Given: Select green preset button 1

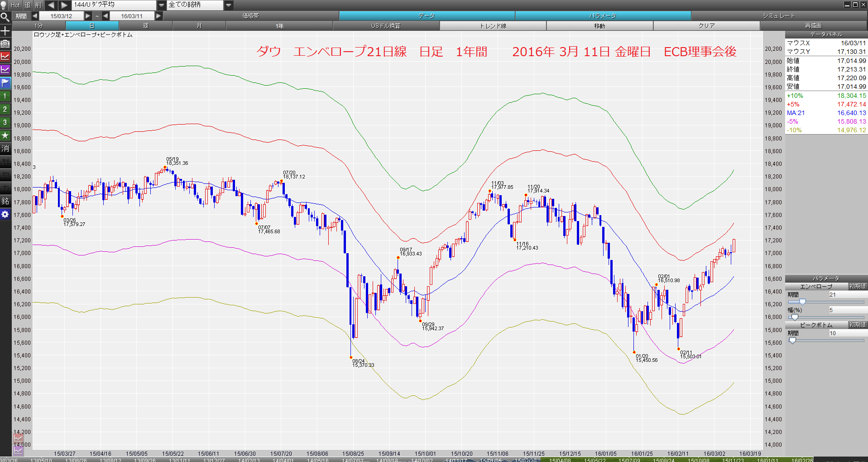Looking at the screenshot, I should click(5, 96).
